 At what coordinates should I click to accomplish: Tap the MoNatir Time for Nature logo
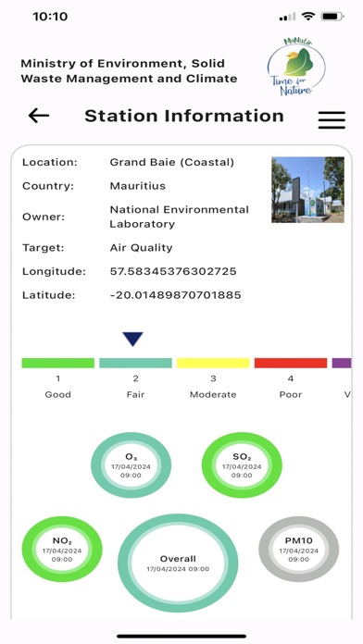pyautogui.click(x=296, y=67)
